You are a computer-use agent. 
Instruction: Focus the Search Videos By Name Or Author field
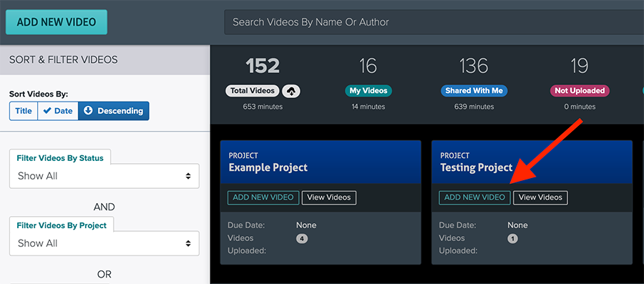click(x=434, y=22)
